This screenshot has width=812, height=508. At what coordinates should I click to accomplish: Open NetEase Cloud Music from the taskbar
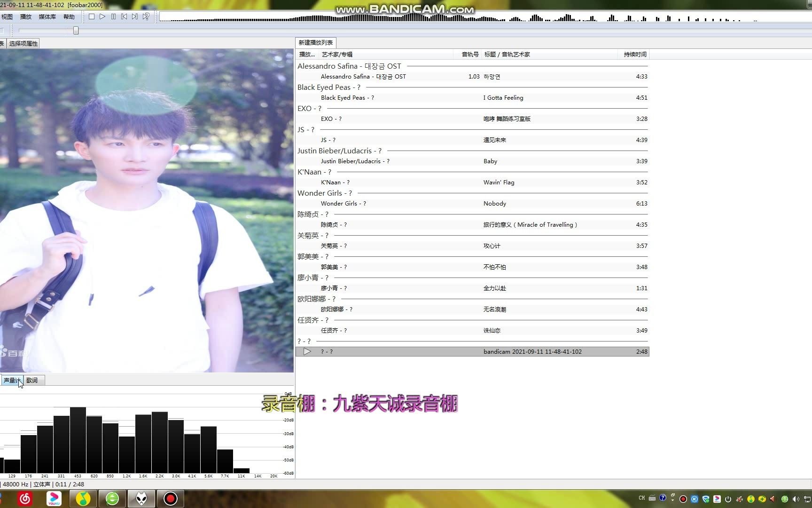25,499
